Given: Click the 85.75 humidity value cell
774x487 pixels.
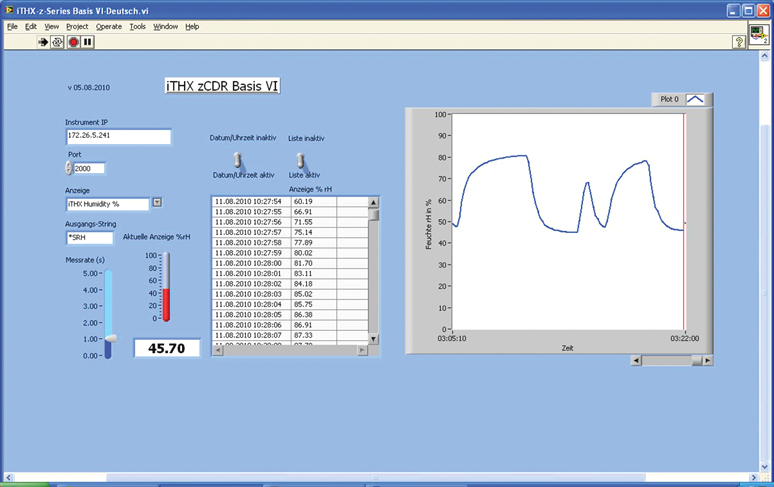Looking at the screenshot, I should point(314,304).
